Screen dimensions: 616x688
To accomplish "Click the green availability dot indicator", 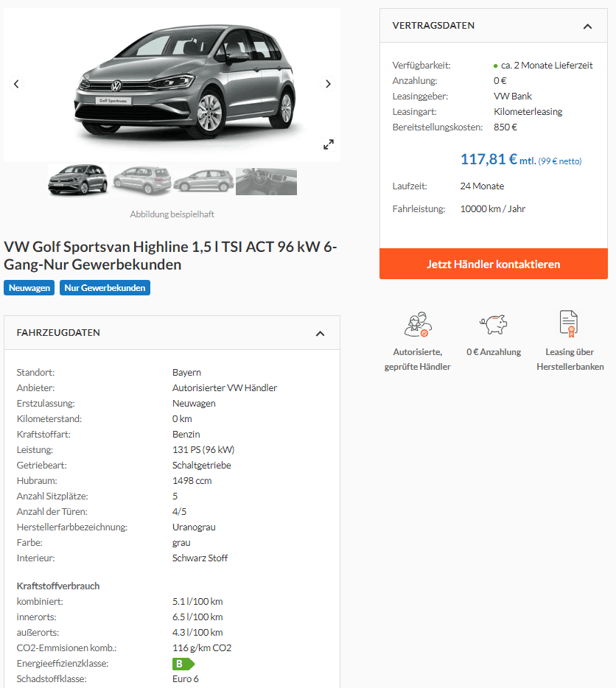I will pyautogui.click(x=495, y=66).
